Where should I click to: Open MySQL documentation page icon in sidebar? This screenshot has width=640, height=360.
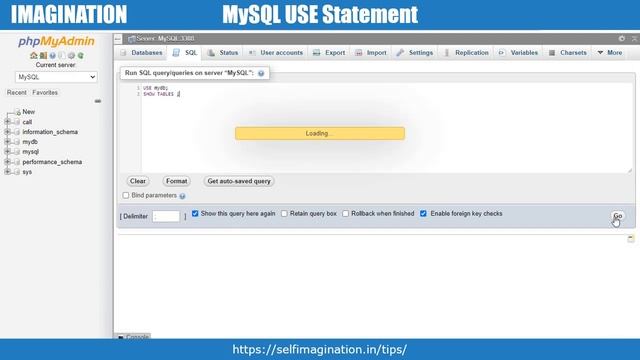62,56
